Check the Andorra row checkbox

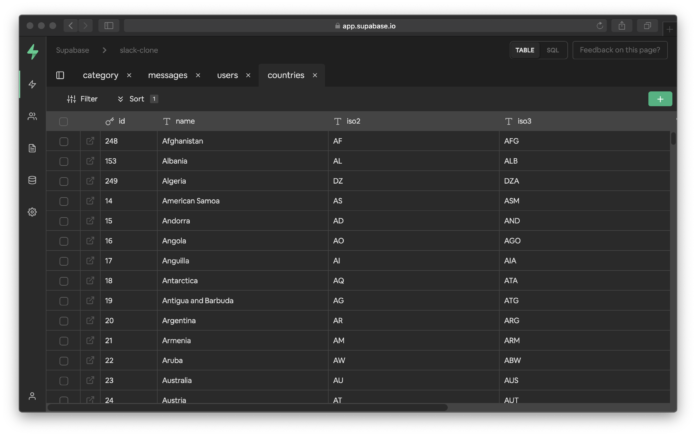(63, 222)
